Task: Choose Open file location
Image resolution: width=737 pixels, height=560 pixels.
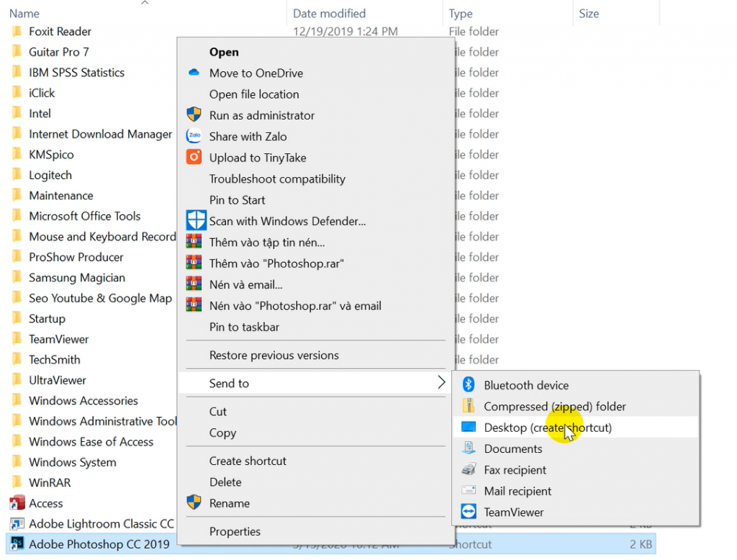Action: point(253,94)
